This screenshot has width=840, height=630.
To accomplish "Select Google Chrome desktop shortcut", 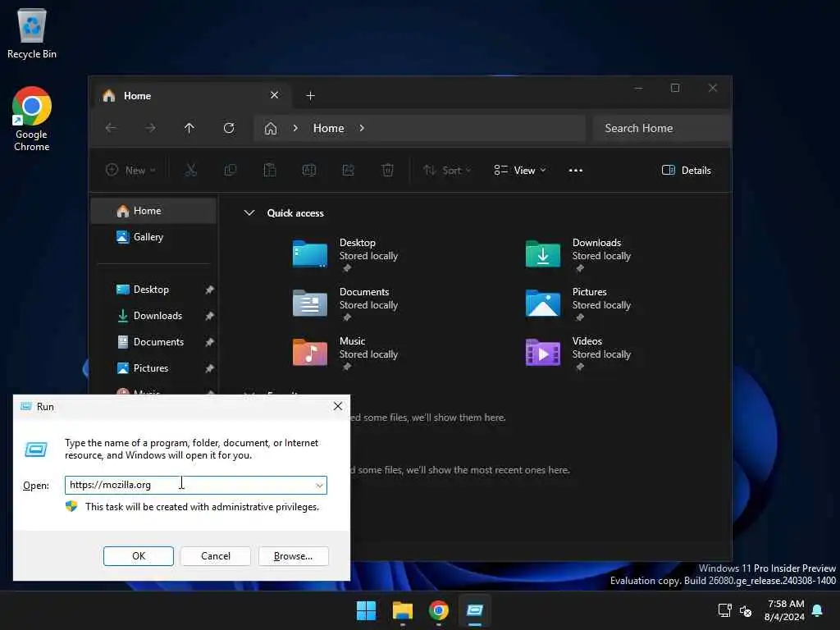I will tap(32, 119).
